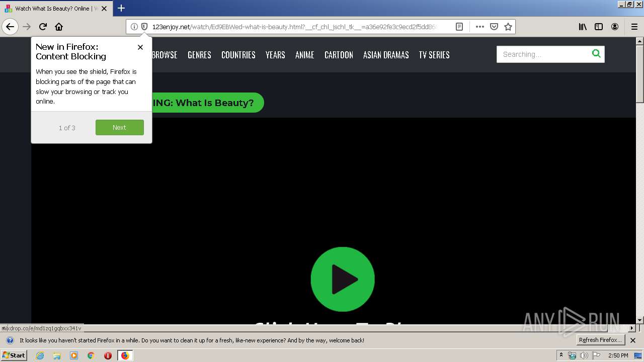Toggle the sidebar view

point(599,27)
